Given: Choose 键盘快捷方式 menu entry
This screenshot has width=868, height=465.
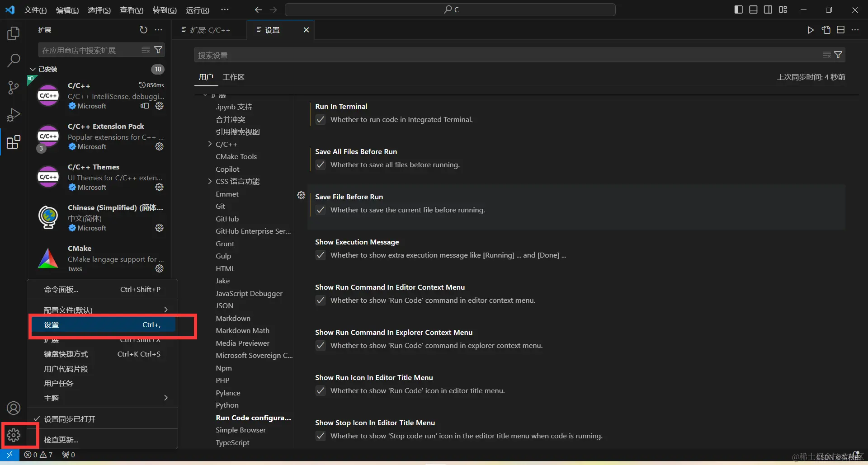Looking at the screenshot, I should point(103,354).
